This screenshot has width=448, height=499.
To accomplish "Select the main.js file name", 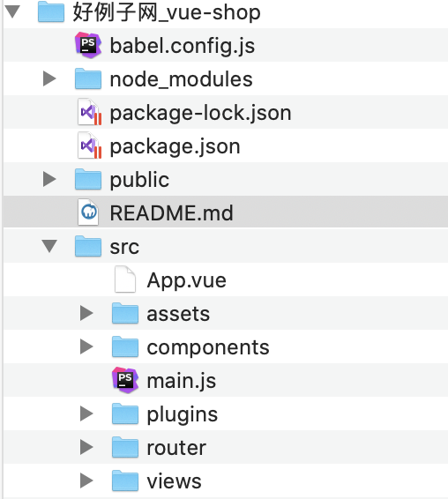I will tap(182, 381).
